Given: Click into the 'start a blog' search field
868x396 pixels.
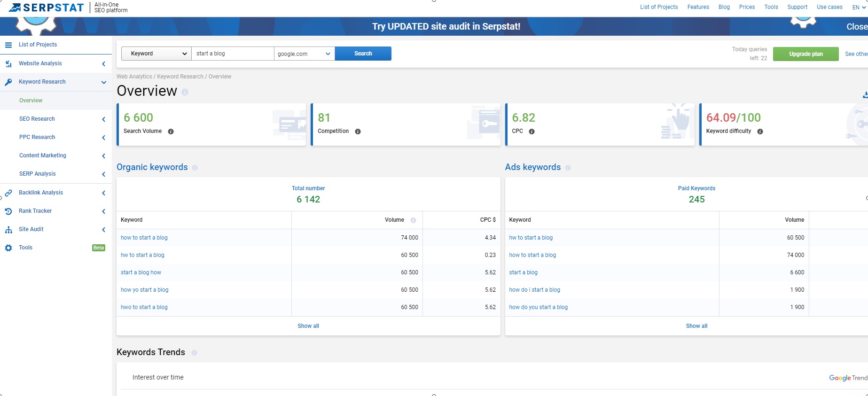Looking at the screenshot, I should point(233,54).
